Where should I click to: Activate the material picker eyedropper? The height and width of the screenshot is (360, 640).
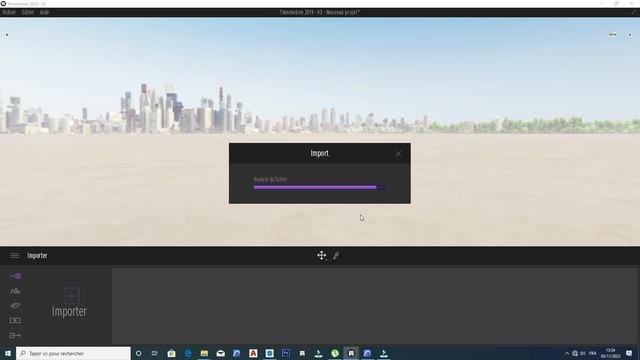[336, 256]
